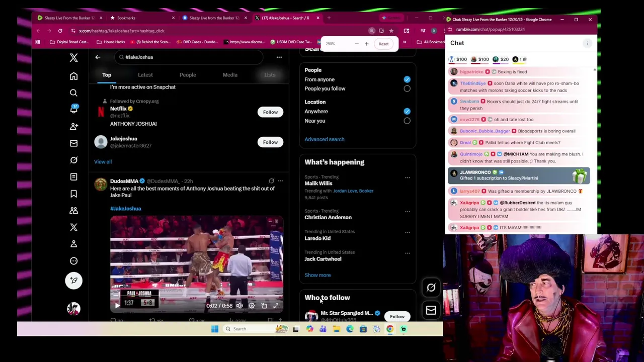This screenshot has height=362, width=644.
Task: Select People 'From anyone' radio
Action: pos(407,79)
